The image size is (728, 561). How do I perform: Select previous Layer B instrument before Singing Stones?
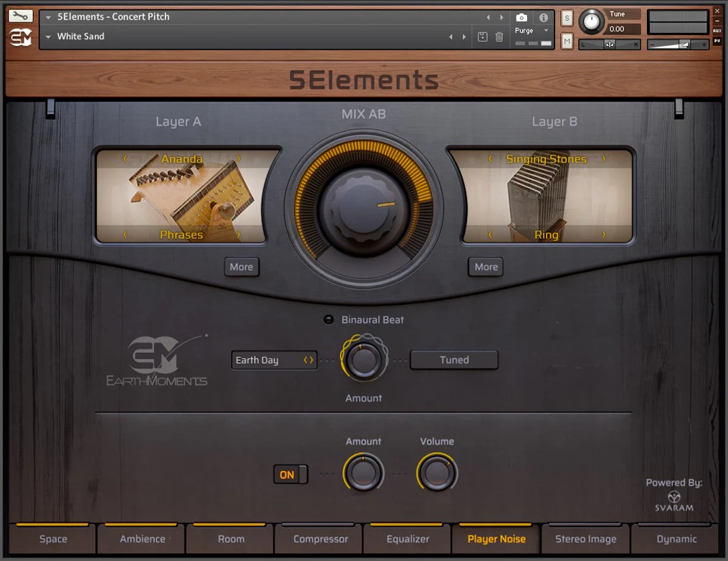click(x=490, y=159)
